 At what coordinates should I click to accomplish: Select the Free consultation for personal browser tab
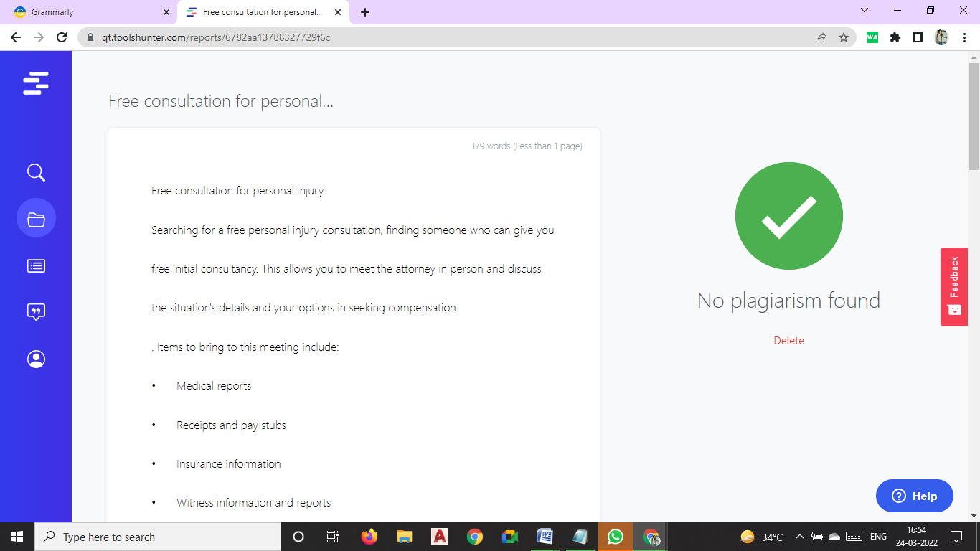tap(261, 12)
